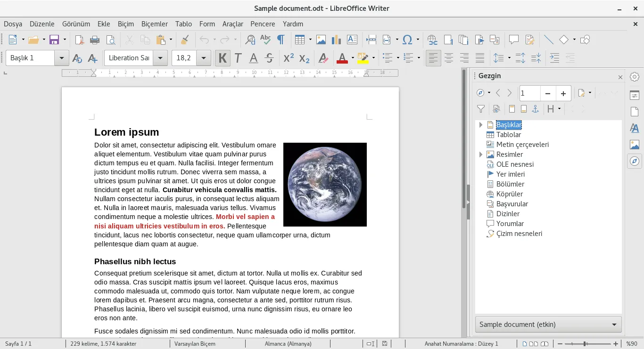This screenshot has width=644, height=349.
Task: Activate the Clone Formatting tool
Action: click(x=184, y=40)
